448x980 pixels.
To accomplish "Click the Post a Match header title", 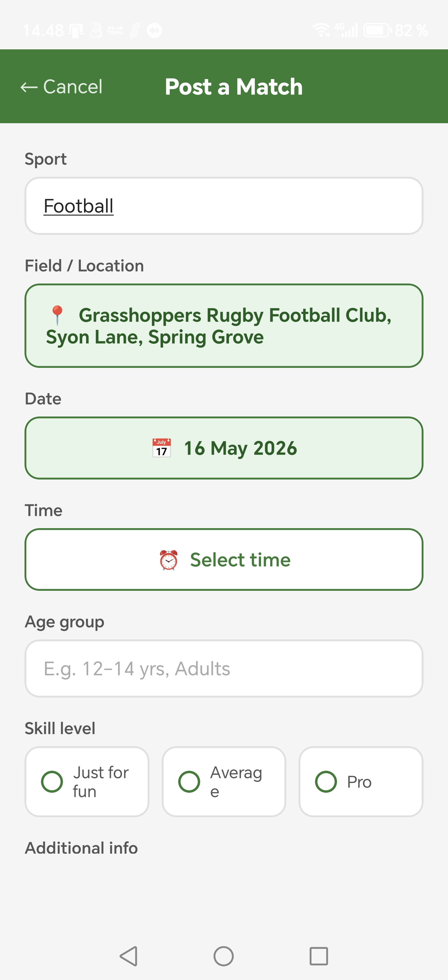I will 233,87.
